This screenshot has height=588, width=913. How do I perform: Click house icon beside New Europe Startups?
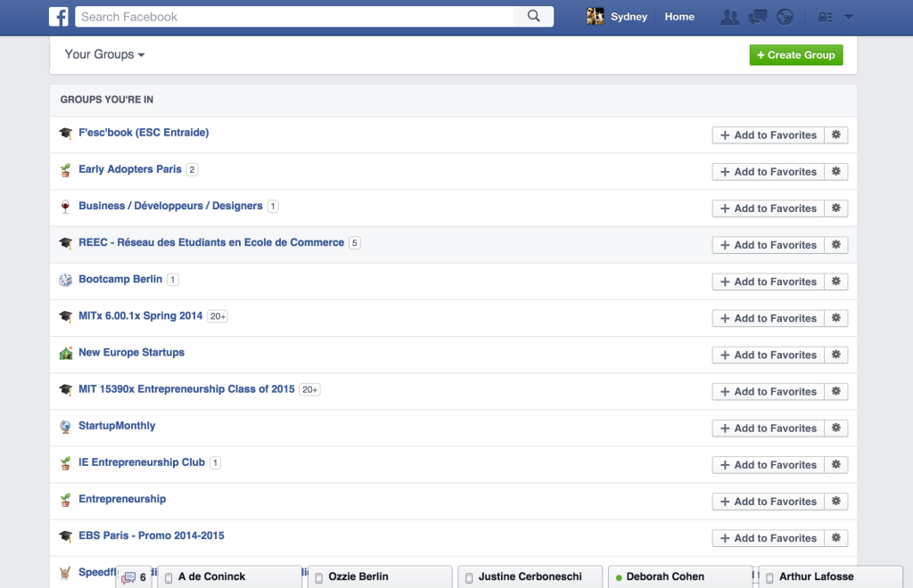click(65, 353)
